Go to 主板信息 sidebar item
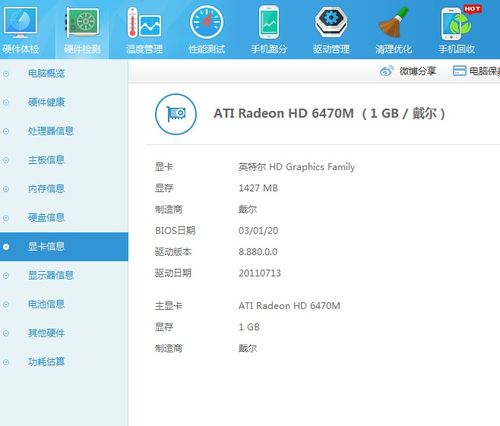 coord(46,160)
